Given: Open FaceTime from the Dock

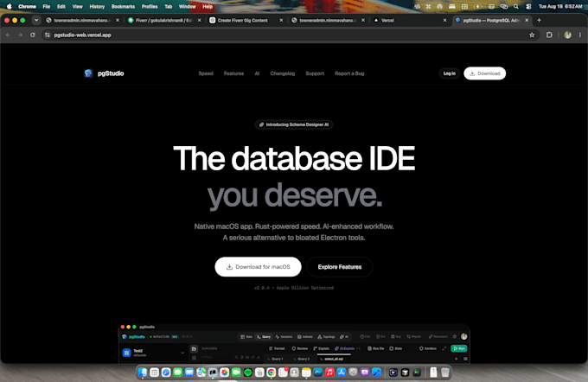Looking at the screenshot, I should [x=236, y=372].
